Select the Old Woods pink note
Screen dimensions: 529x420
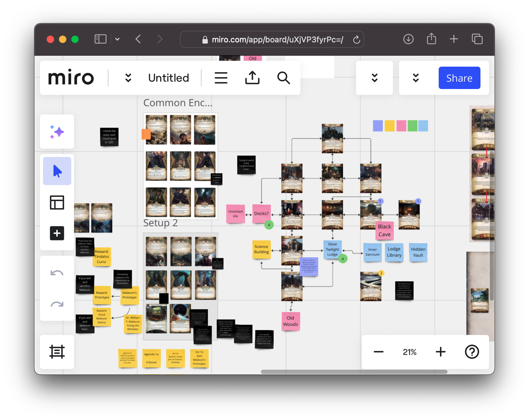pos(291,321)
